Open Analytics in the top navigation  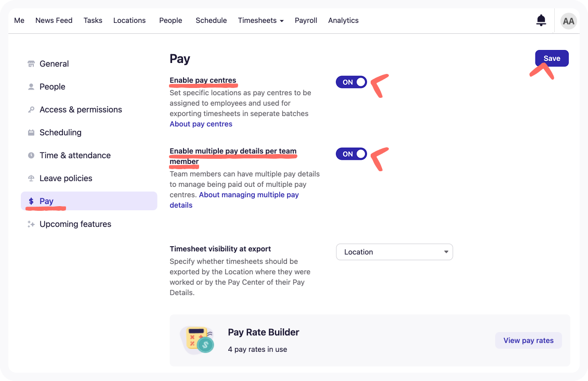coord(343,20)
